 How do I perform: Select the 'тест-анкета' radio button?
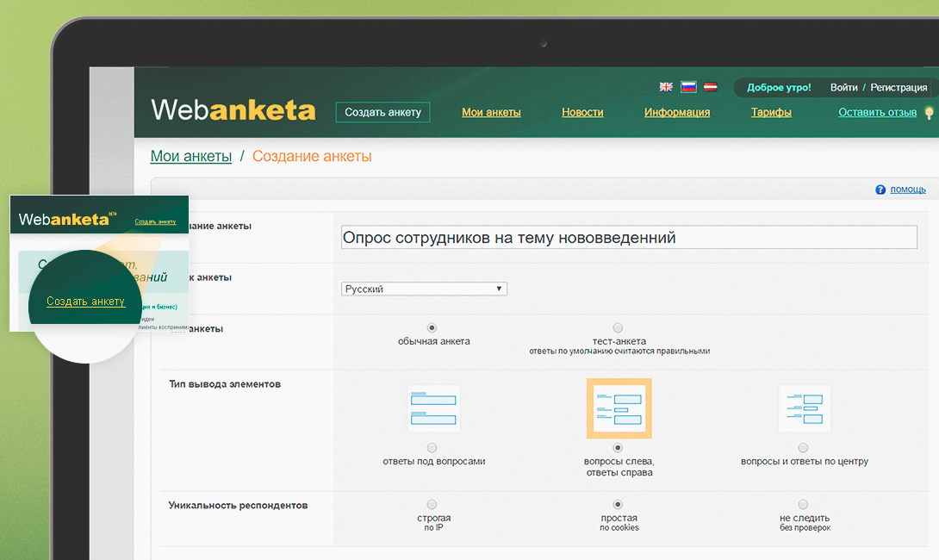pos(618,327)
